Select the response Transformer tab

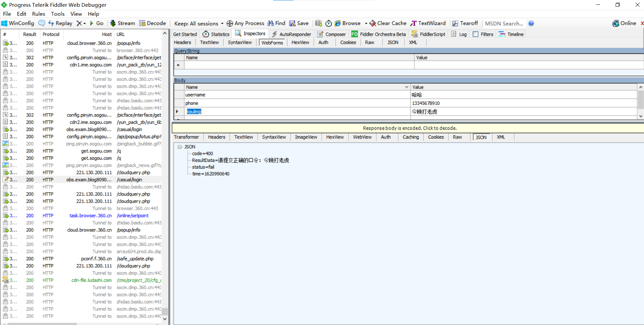coord(186,137)
